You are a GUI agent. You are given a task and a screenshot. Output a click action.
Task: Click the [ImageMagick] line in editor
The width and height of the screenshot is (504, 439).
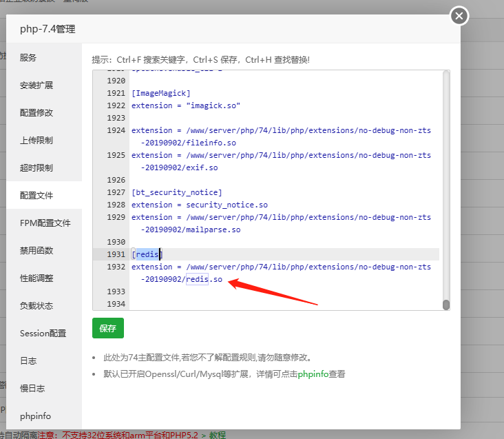pos(161,93)
